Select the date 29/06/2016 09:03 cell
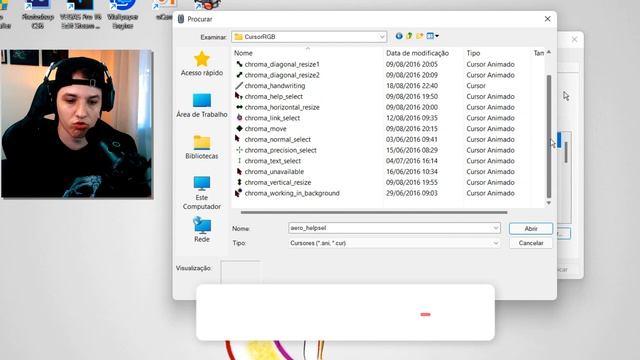Image resolution: width=640 pixels, height=360 pixels. click(x=411, y=193)
